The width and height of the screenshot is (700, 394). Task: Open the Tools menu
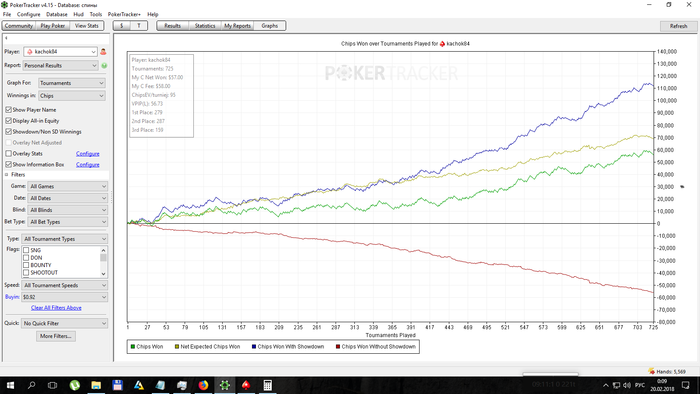(x=96, y=14)
